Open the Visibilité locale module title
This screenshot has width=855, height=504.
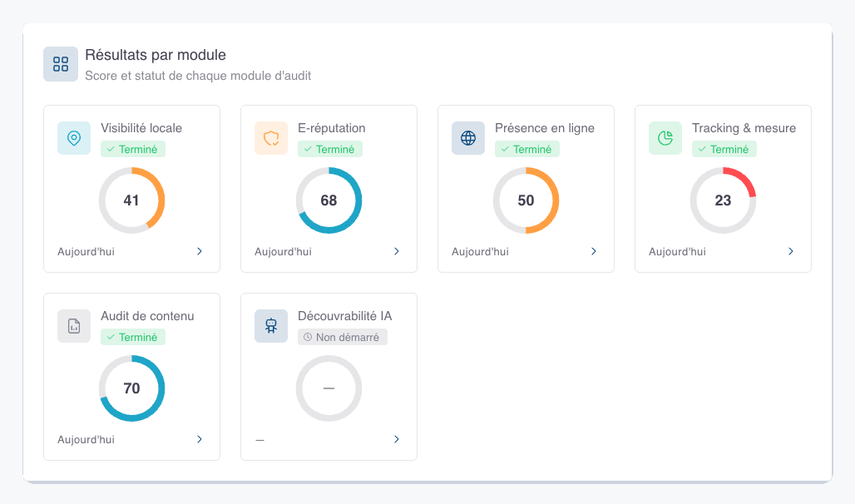141,128
